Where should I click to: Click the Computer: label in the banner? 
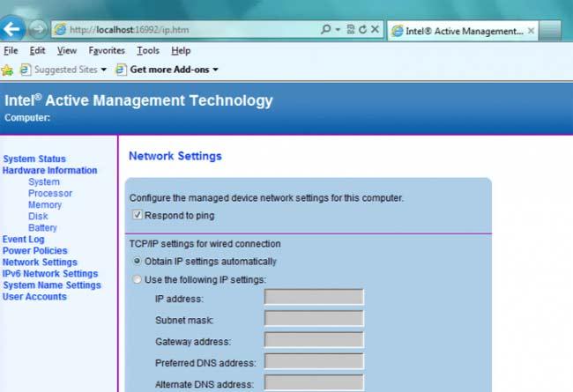(27, 118)
